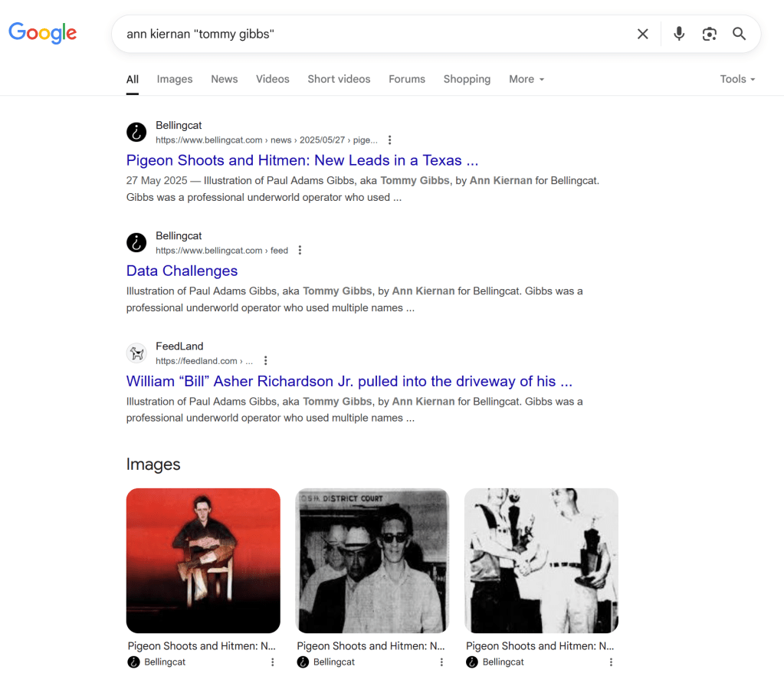This screenshot has width=784, height=683.
Task: Click in the search query text field
Action: (x=368, y=34)
